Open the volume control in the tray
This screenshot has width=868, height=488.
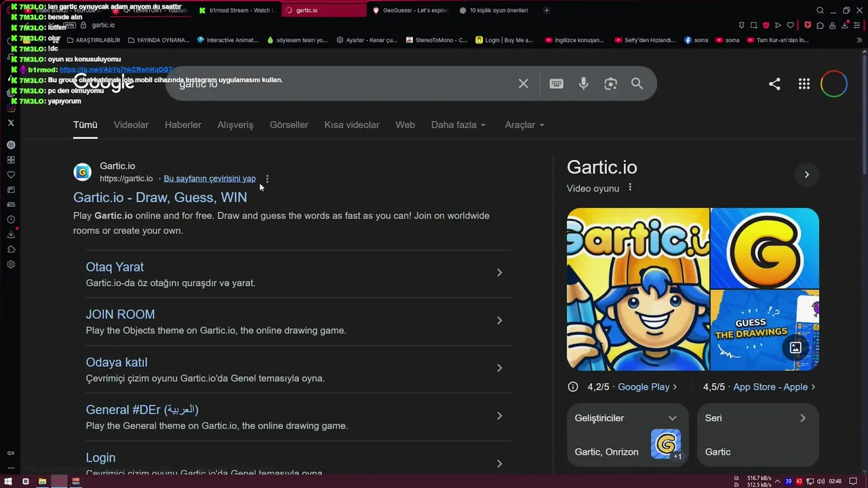coord(821,481)
